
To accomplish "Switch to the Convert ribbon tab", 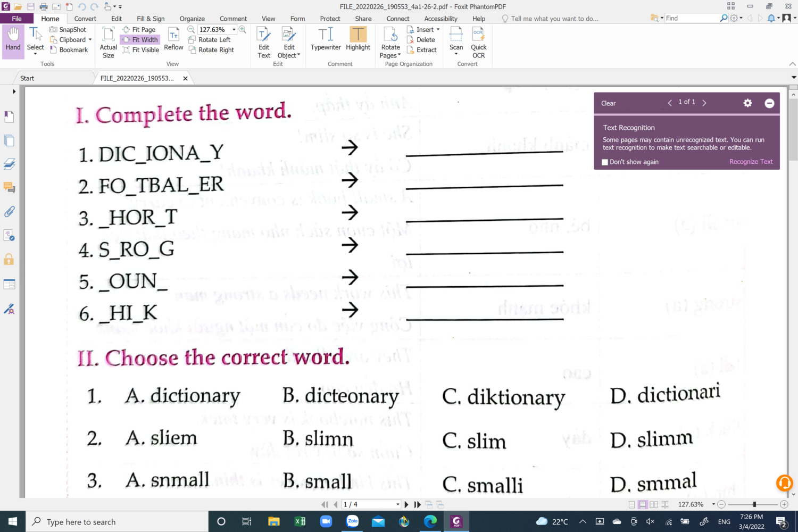I will coord(85,19).
